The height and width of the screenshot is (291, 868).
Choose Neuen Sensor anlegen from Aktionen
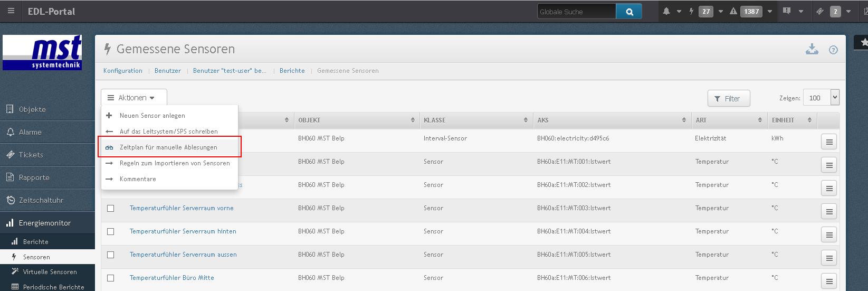[169, 116]
